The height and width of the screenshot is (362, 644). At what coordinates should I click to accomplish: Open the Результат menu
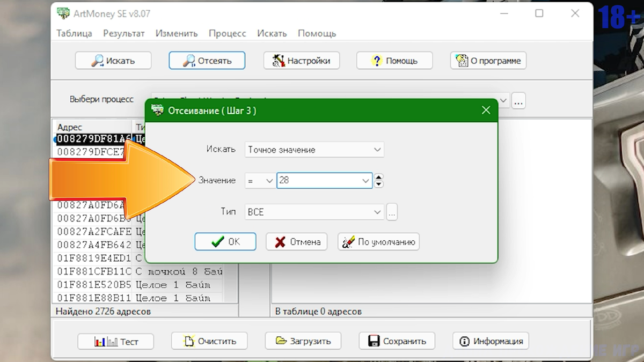click(124, 33)
